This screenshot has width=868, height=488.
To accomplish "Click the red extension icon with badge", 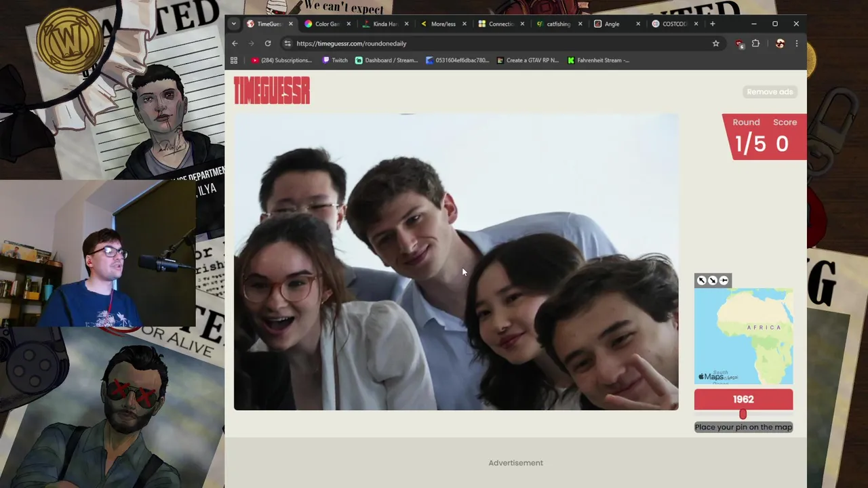I will click(739, 43).
